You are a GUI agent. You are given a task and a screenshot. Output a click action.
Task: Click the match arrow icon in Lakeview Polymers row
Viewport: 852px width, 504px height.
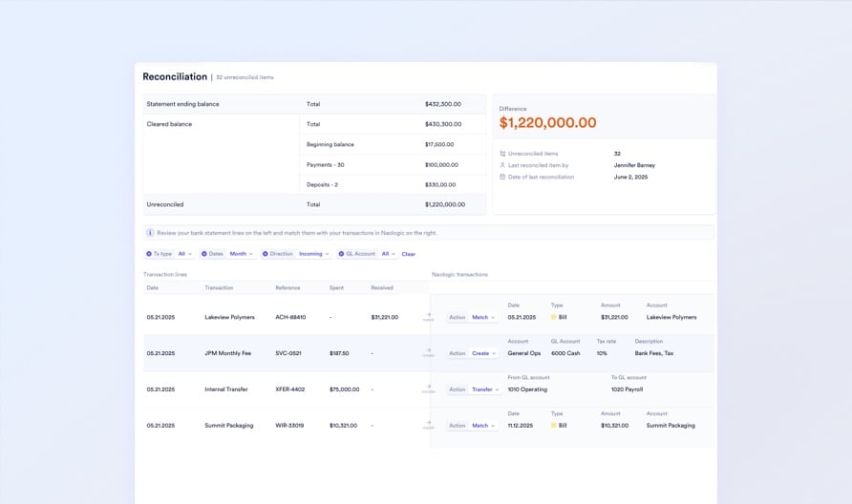click(x=428, y=315)
